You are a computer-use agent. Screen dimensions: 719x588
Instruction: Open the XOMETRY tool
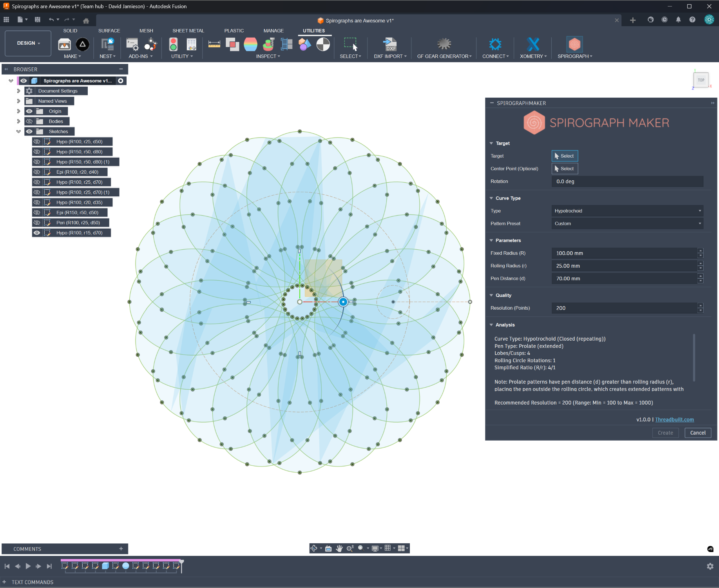tap(532, 44)
